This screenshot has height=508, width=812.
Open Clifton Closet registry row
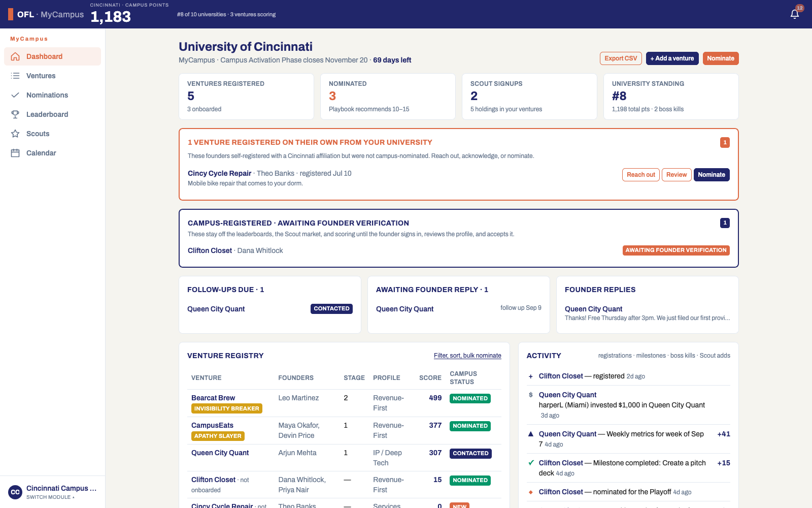(x=213, y=480)
